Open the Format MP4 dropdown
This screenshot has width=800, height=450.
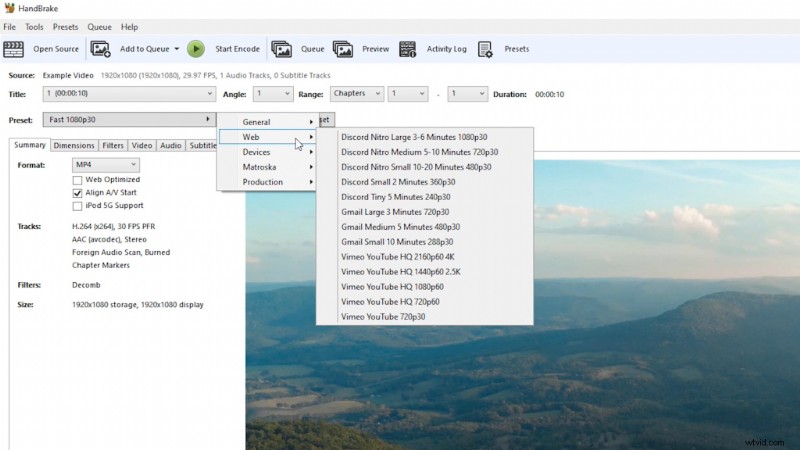(x=106, y=165)
